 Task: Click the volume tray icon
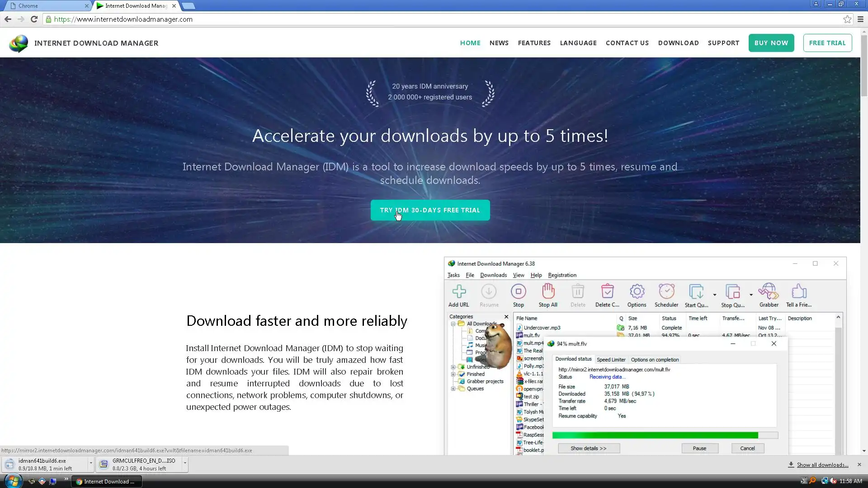click(x=833, y=481)
